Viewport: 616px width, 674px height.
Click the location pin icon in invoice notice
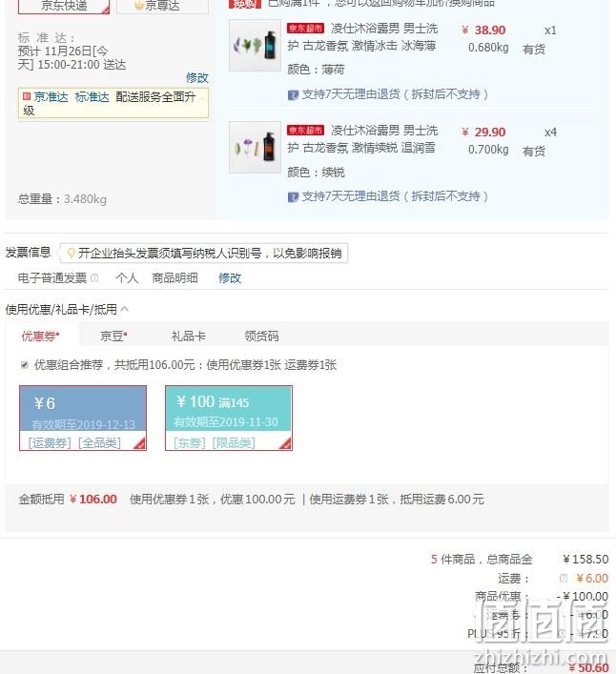coord(71,254)
